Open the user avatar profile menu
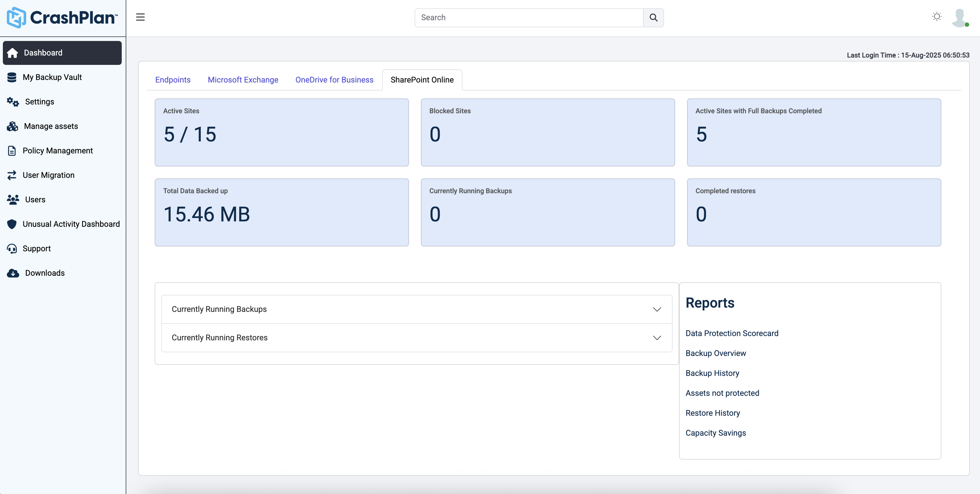 (x=960, y=18)
